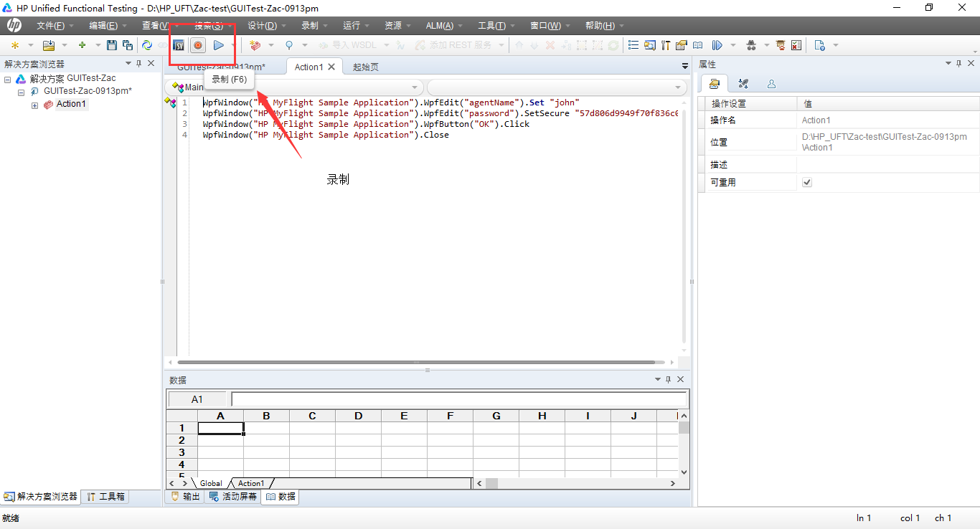Viewport: 980px width, 529px height.
Task: Click the tab list dropdown icon above editor
Action: coord(685,66)
